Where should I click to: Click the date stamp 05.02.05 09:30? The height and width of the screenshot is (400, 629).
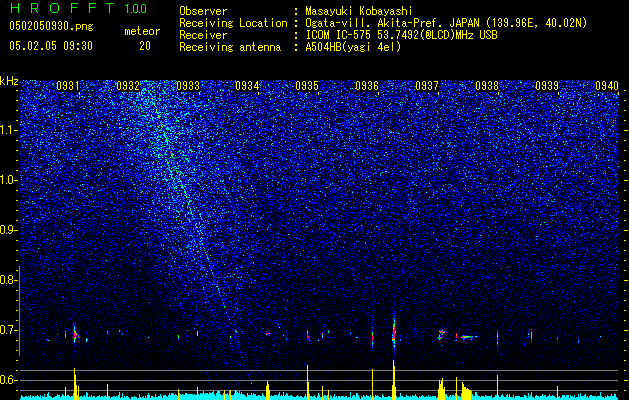point(51,46)
